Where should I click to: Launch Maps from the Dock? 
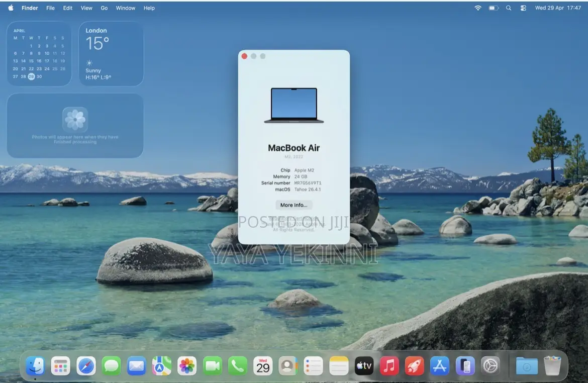(x=162, y=366)
